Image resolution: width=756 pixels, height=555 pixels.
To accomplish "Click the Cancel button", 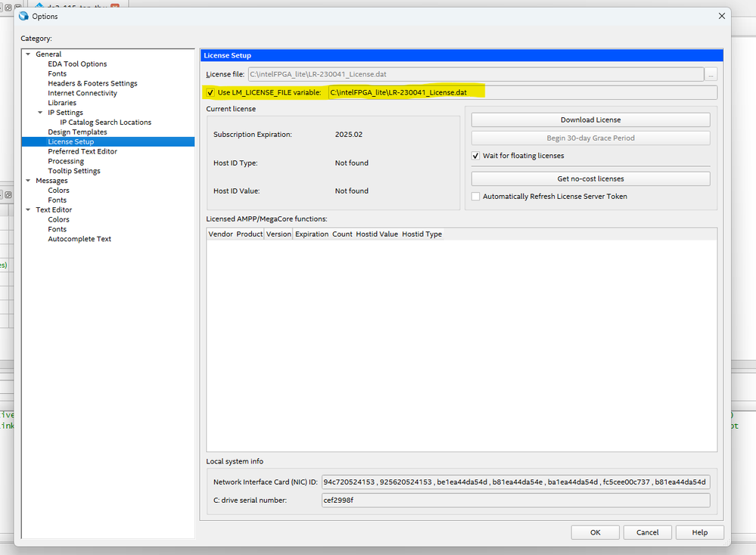I will coord(647,532).
